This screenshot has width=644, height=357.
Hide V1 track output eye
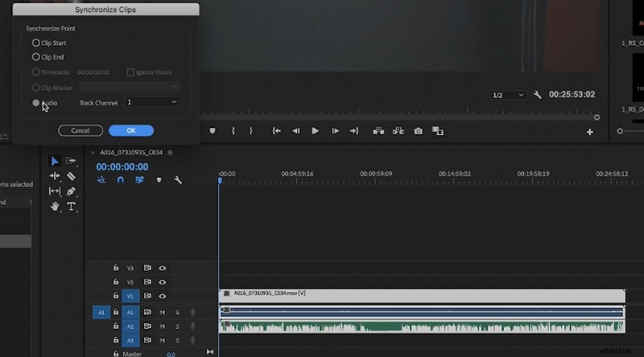click(x=163, y=296)
